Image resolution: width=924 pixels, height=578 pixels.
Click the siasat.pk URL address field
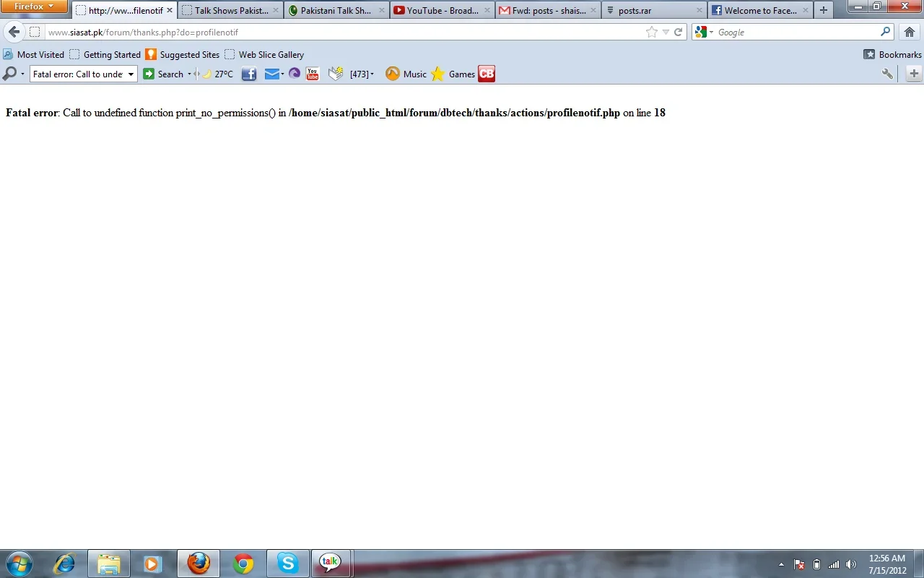click(344, 32)
